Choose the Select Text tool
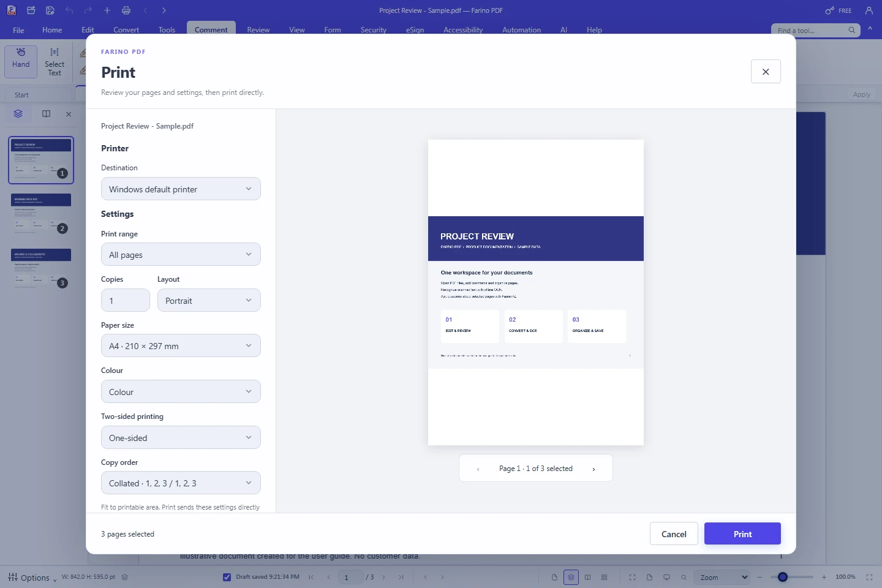 point(55,61)
